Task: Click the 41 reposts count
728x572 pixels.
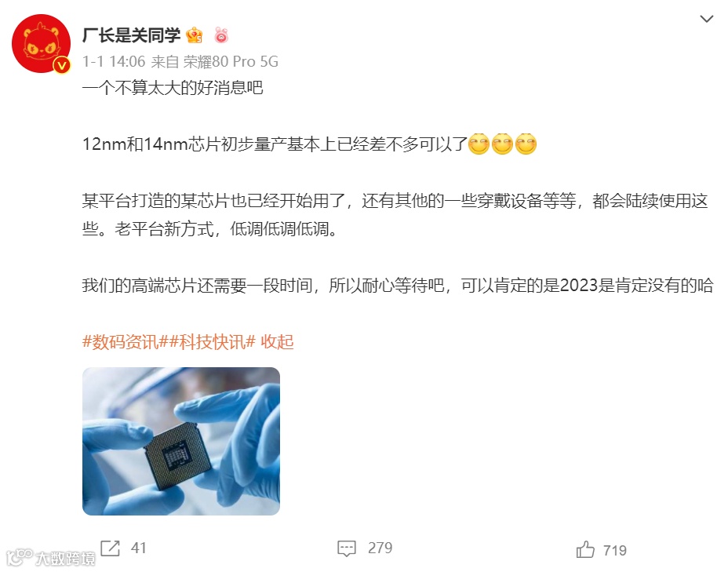Action: click(138, 548)
